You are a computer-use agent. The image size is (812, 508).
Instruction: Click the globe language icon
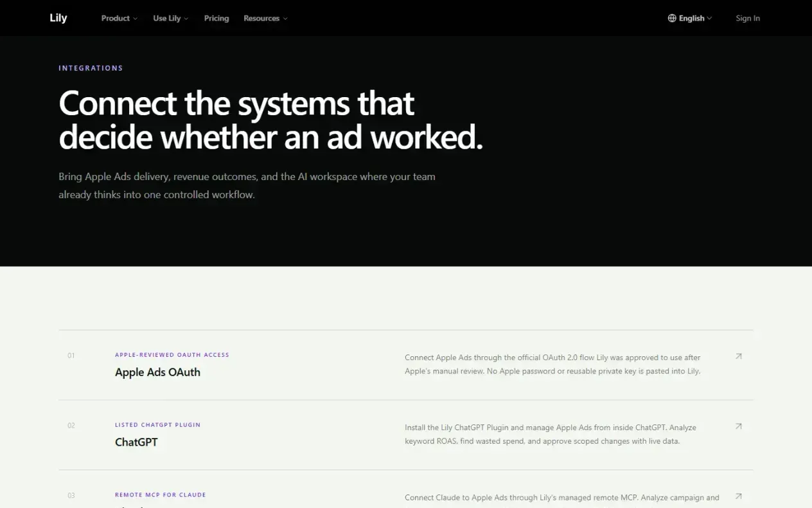[672, 18]
